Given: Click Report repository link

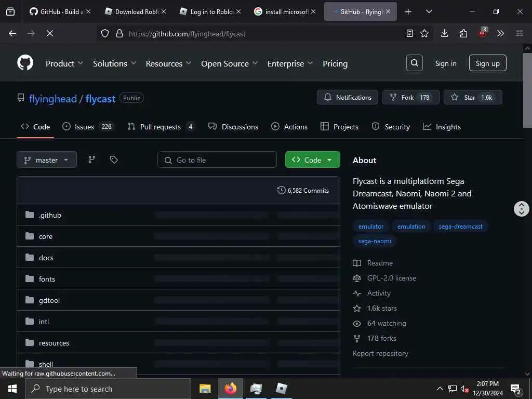Looking at the screenshot, I should [x=380, y=353].
